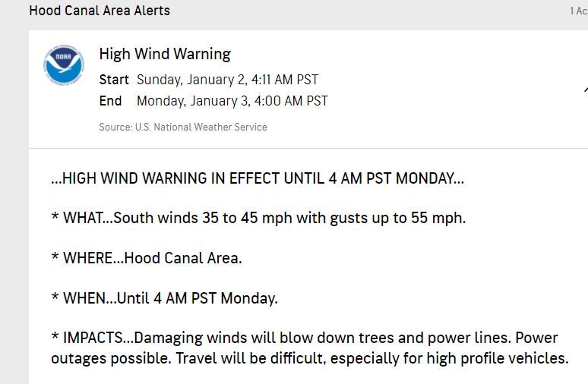Click the NOAA logo icon
The width and height of the screenshot is (588, 384).
click(x=64, y=65)
